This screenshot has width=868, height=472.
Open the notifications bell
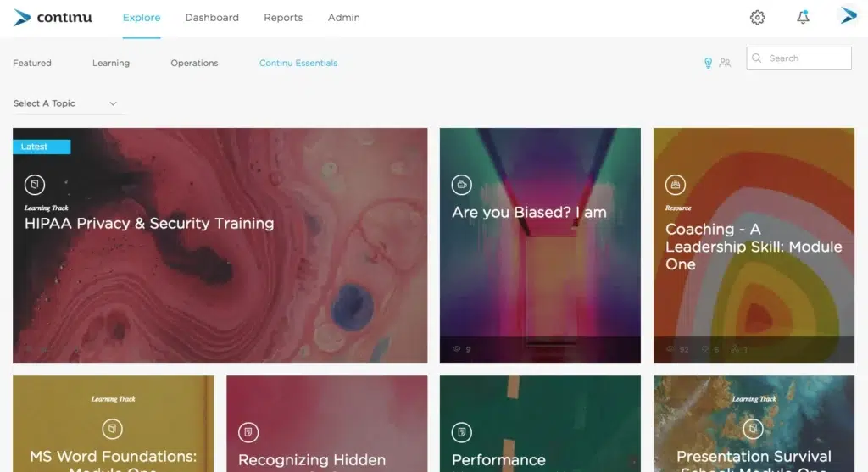[x=803, y=18]
